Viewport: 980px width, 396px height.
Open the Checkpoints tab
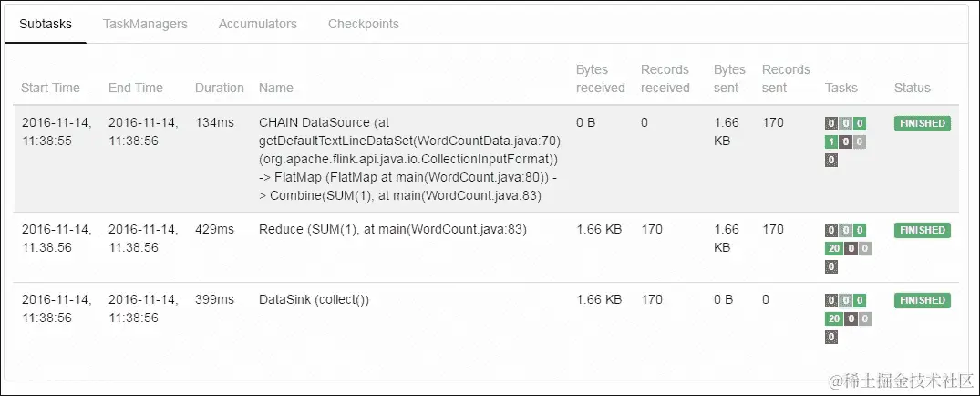[x=363, y=25]
